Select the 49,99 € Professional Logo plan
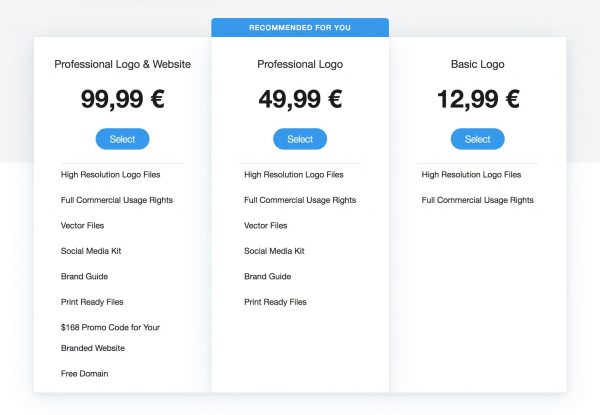 point(300,139)
